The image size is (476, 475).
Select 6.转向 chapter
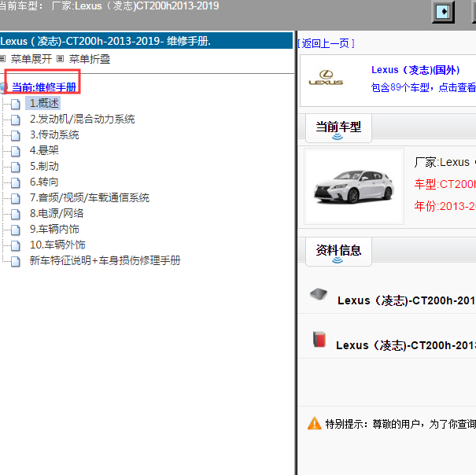(44, 182)
